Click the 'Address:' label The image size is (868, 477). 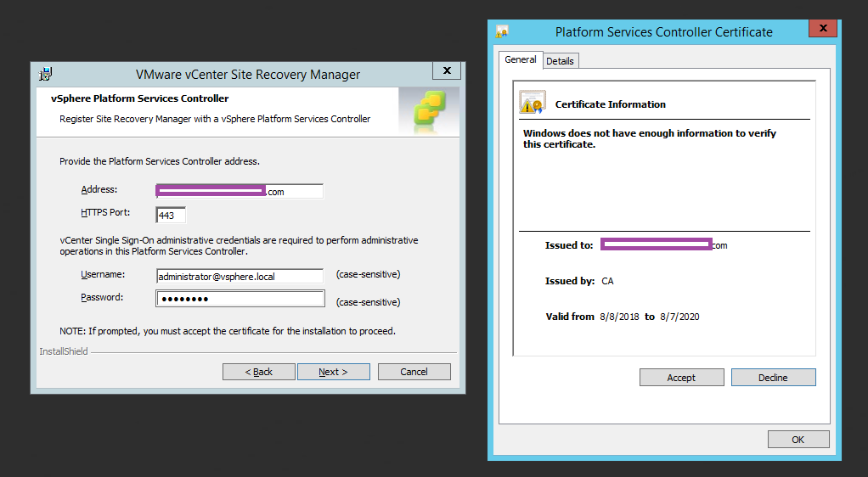pyautogui.click(x=99, y=189)
